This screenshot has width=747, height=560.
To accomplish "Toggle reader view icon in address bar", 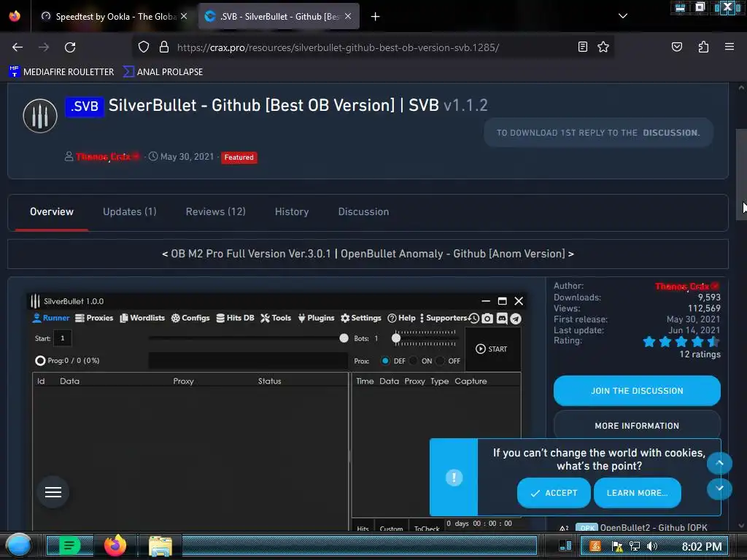I will click(582, 47).
